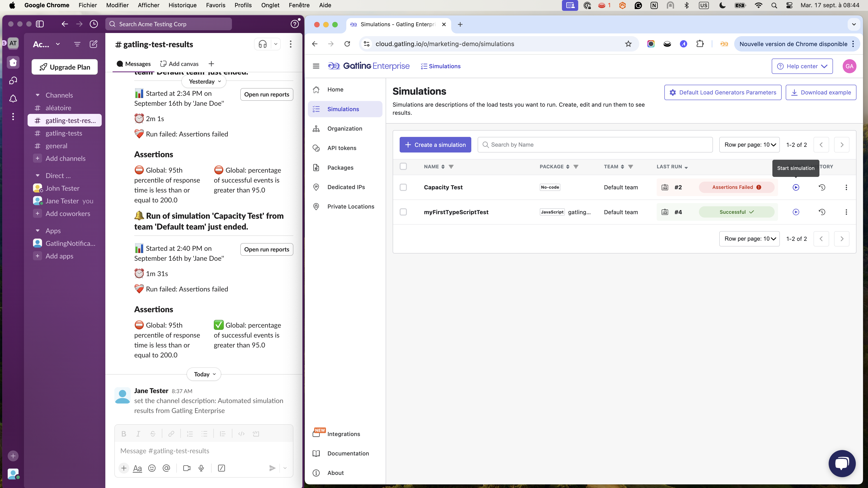Collapse the Direct messages section
The image size is (868, 488).
[x=37, y=176]
